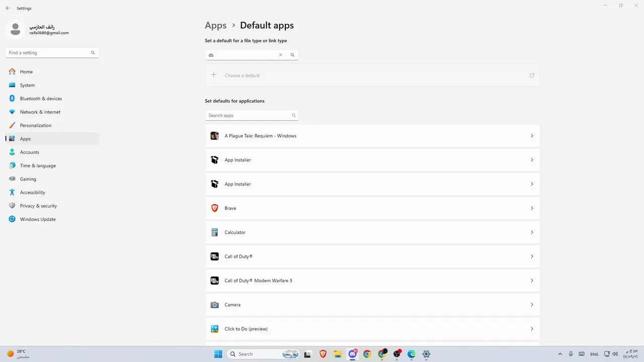644x362 pixels.
Task: Click the Windows Update sync icon
Action: tap(12, 219)
